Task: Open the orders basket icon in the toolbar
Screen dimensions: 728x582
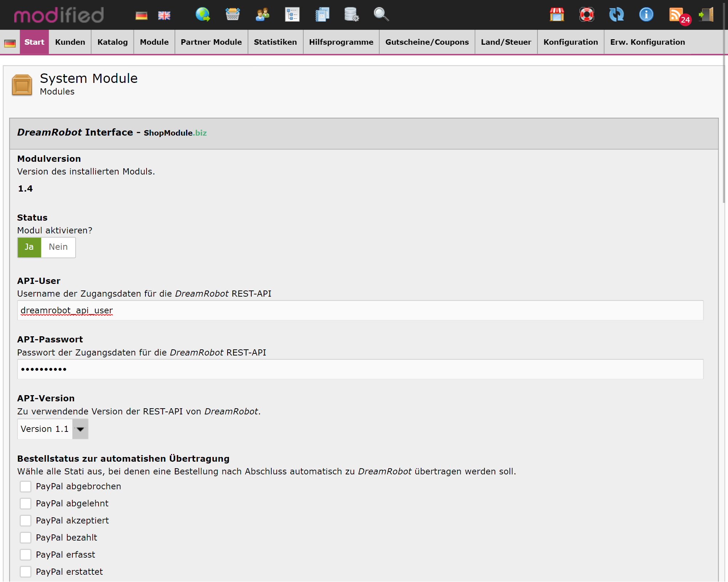Action: [x=233, y=15]
